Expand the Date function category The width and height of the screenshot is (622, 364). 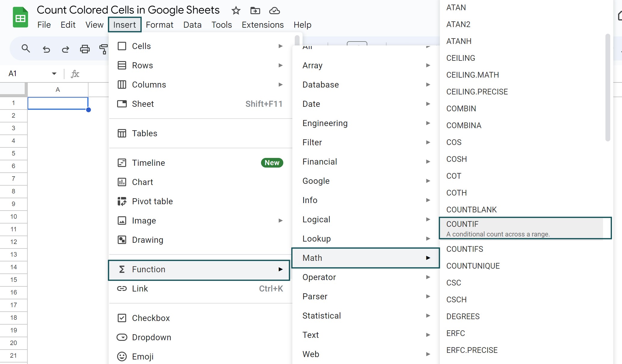click(x=366, y=104)
